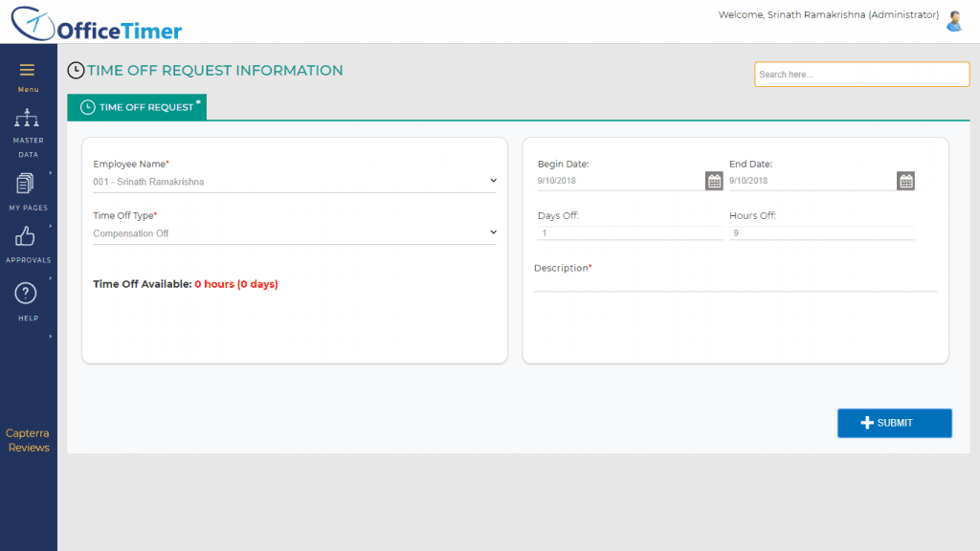Expand the Help submenu arrow
Image resolution: width=980 pixels, height=551 pixels.
[x=50, y=337]
